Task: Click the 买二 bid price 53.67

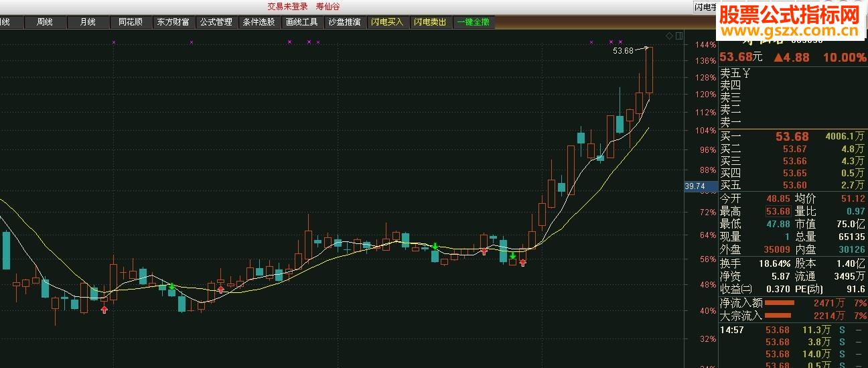Action: point(795,149)
